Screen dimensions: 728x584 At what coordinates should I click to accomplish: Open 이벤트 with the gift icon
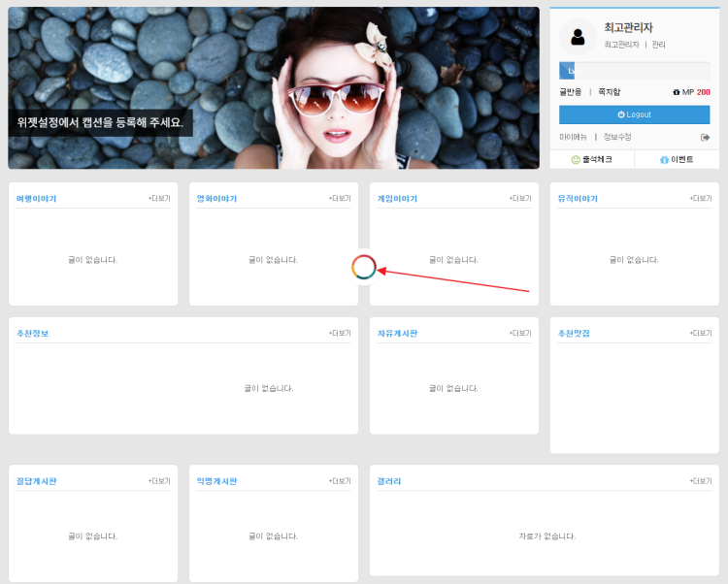pyautogui.click(x=677, y=159)
